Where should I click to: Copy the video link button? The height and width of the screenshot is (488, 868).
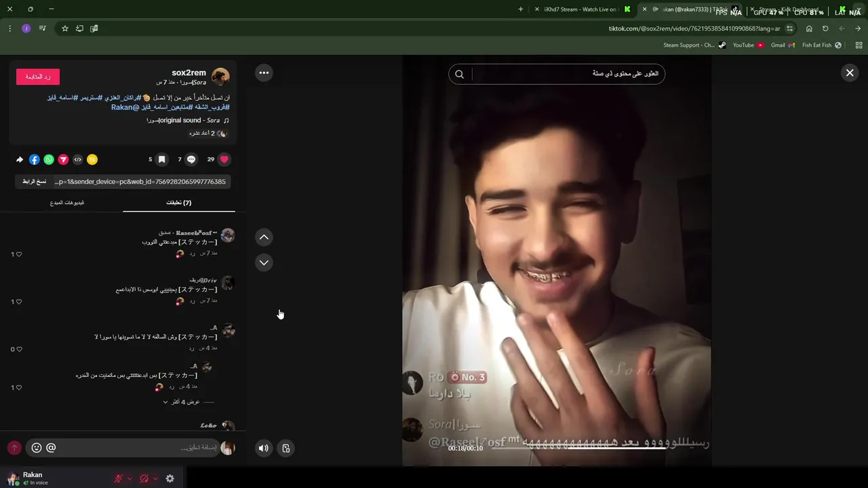(x=34, y=182)
